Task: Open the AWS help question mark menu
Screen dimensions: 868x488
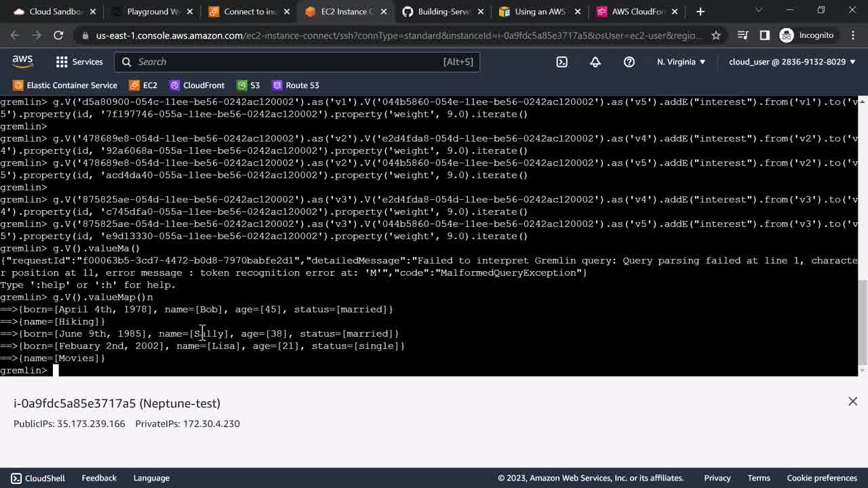Action: click(x=629, y=62)
